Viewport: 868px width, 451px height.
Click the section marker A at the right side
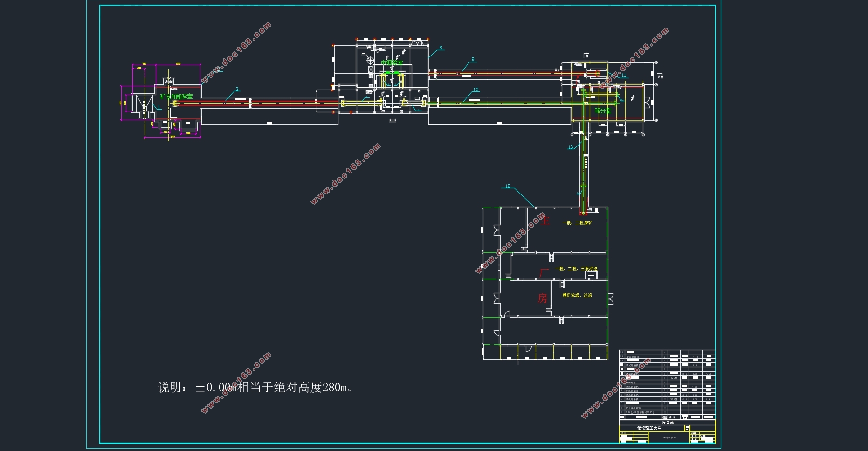pos(659,76)
